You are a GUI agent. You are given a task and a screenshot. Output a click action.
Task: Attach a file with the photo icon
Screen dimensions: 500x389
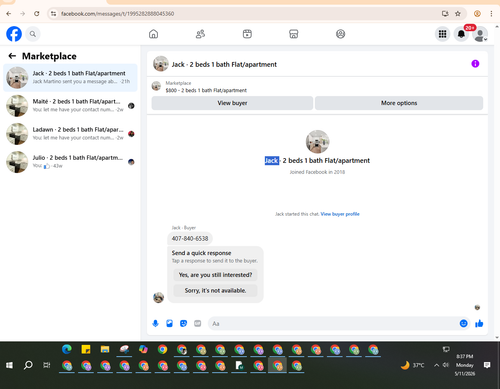[x=169, y=323]
